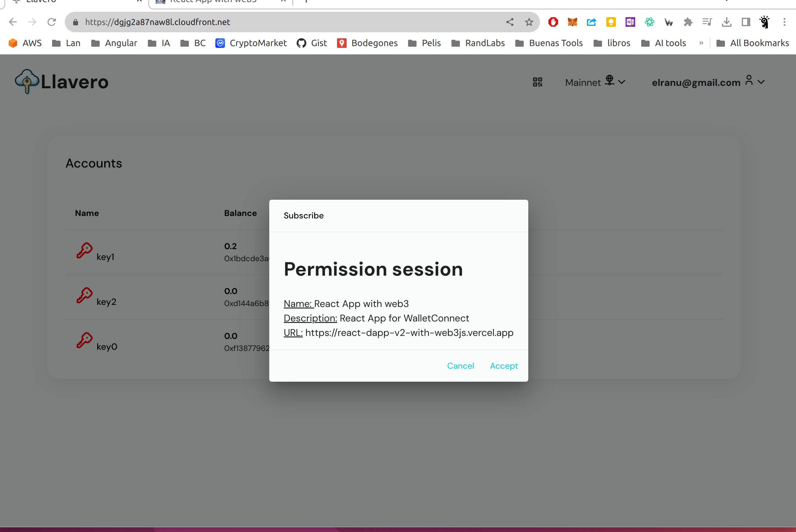
Task: Expand the Mainnet network dropdown
Action: pyautogui.click(x=595, y=82)
